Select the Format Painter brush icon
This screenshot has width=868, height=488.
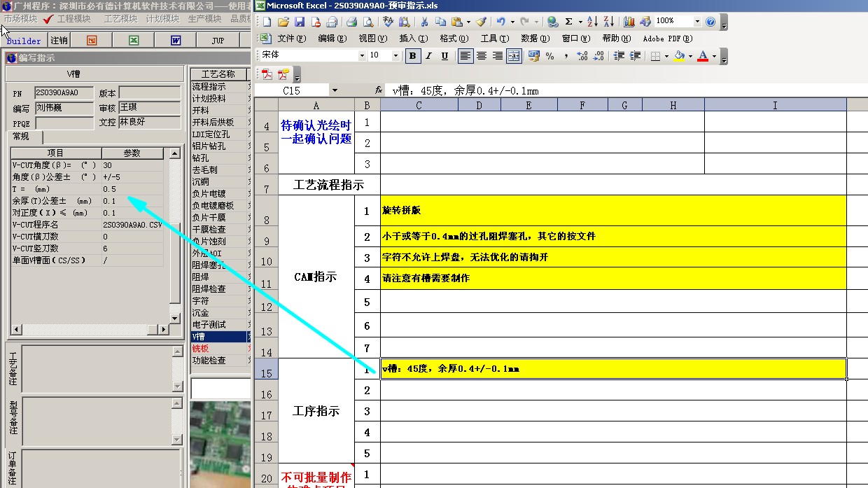click(x=482, y=21)
